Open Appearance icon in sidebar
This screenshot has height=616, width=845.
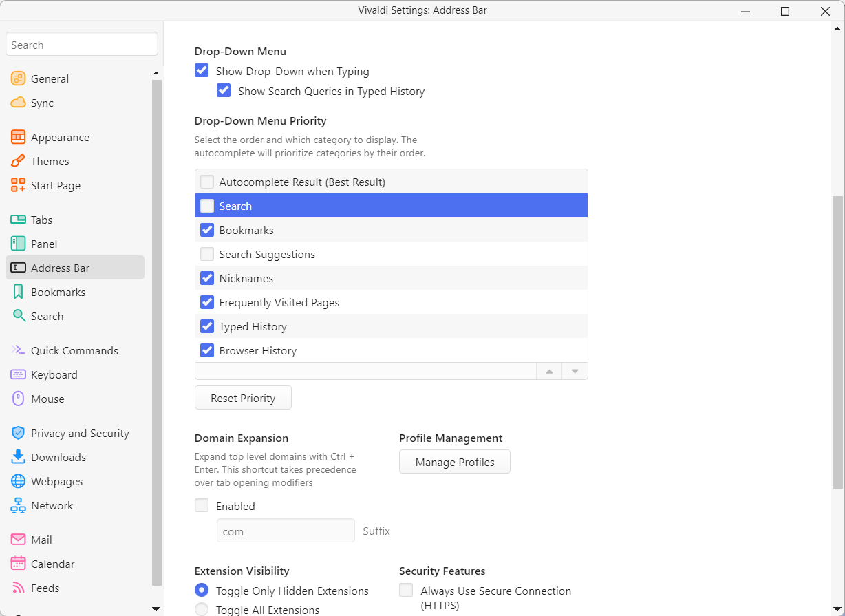pos(19,137)
